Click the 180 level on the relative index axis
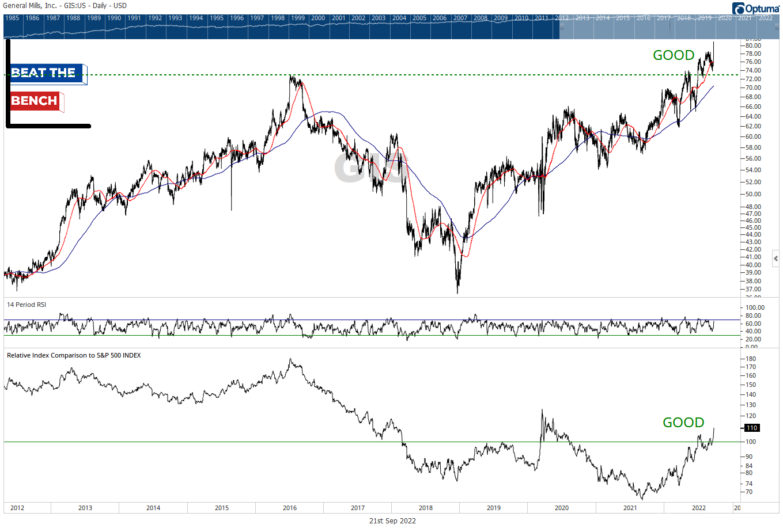 point(751,359)
